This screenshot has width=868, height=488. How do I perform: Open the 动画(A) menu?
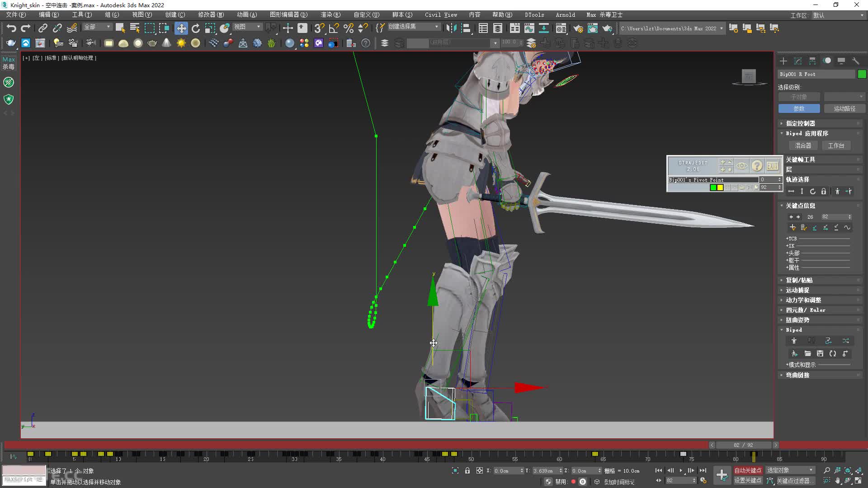pyautogui.click(x=247, y=14)
